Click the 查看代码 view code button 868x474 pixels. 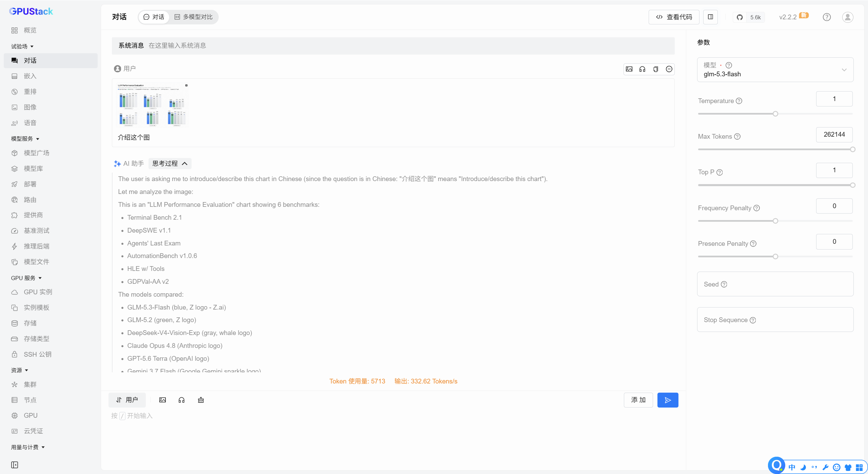tap(674, 17)
